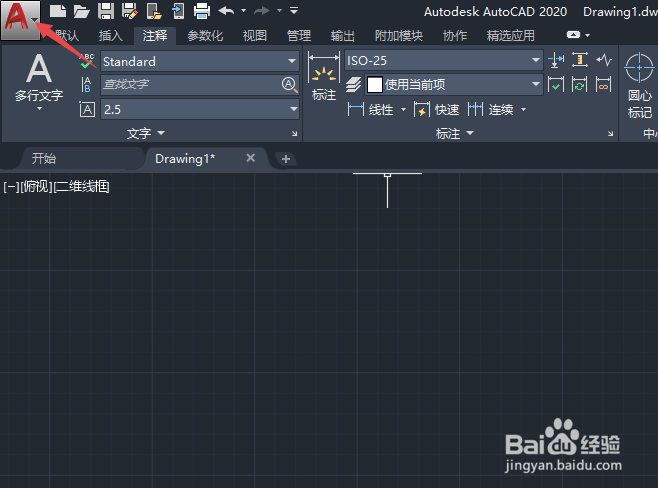Screen dimensions: 658x488
Task: Run the spell check ABC icon
Action: pyautogui.click(x=87, y=61)
